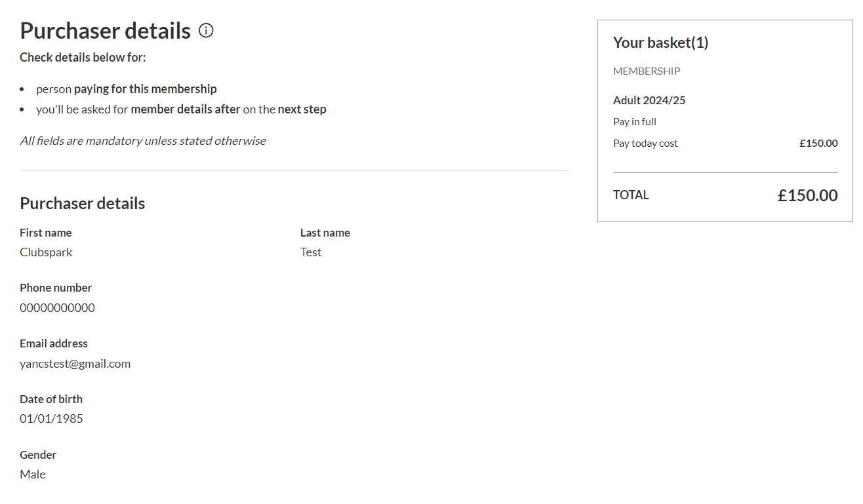863x504 pixels.
Task: Click the Purchaser details section subheading
Action: tap(83, 203)
